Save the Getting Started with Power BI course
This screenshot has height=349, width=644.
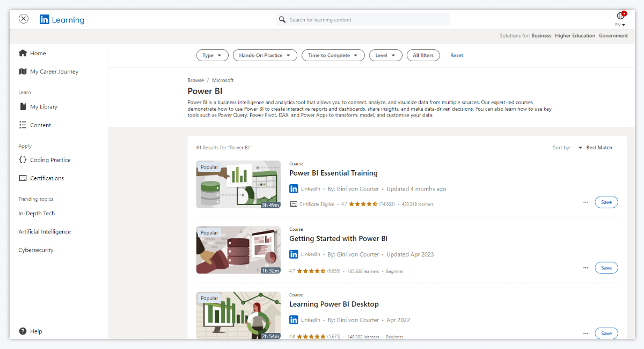pyautogui.click(x=606, y=268)
